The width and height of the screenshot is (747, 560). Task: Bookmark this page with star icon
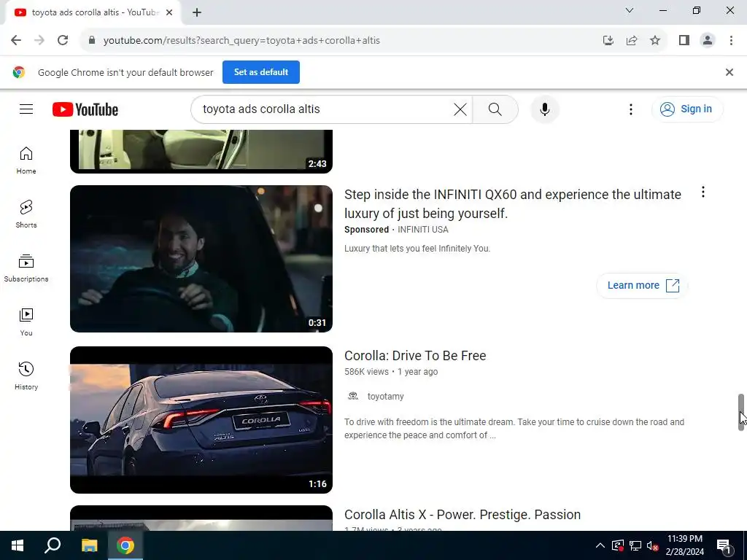click(x=655, y=41)
